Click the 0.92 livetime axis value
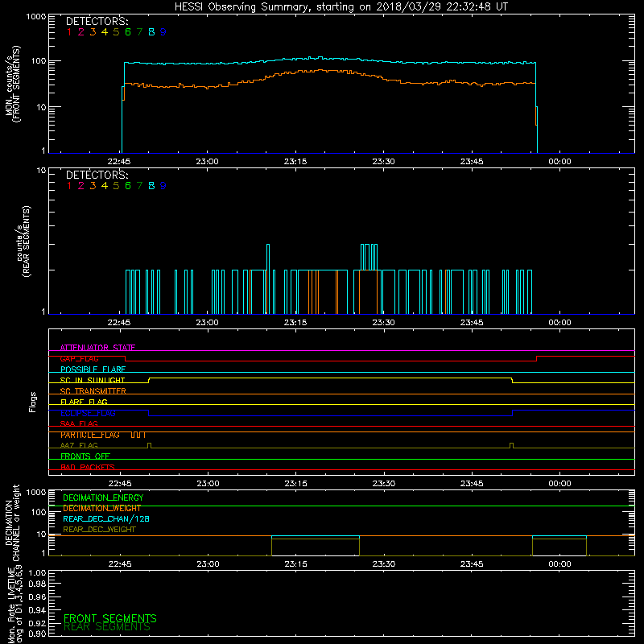Image resolution: width=644 pixels, height=644 pixels. (37, 622)
